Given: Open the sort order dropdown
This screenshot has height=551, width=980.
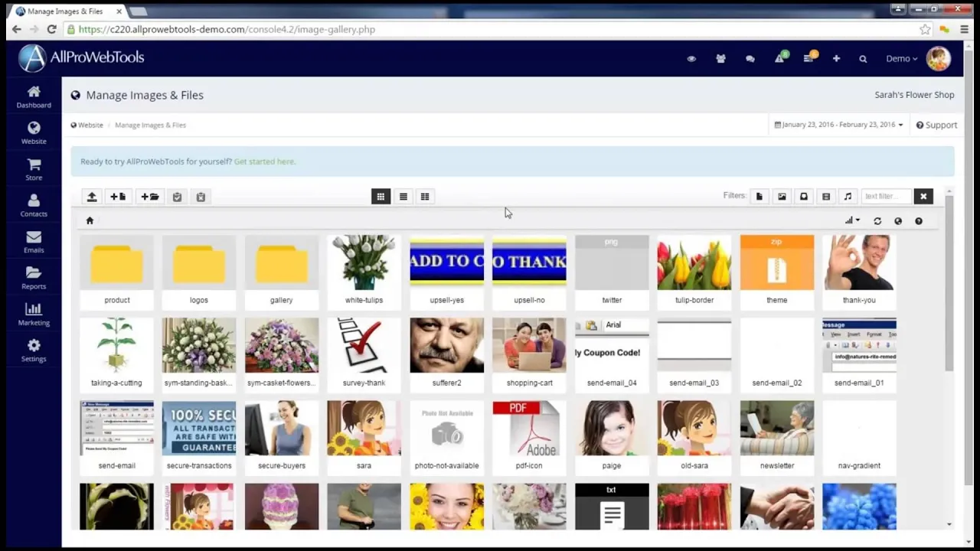Looking at the screenshot, I should point(852,220).
